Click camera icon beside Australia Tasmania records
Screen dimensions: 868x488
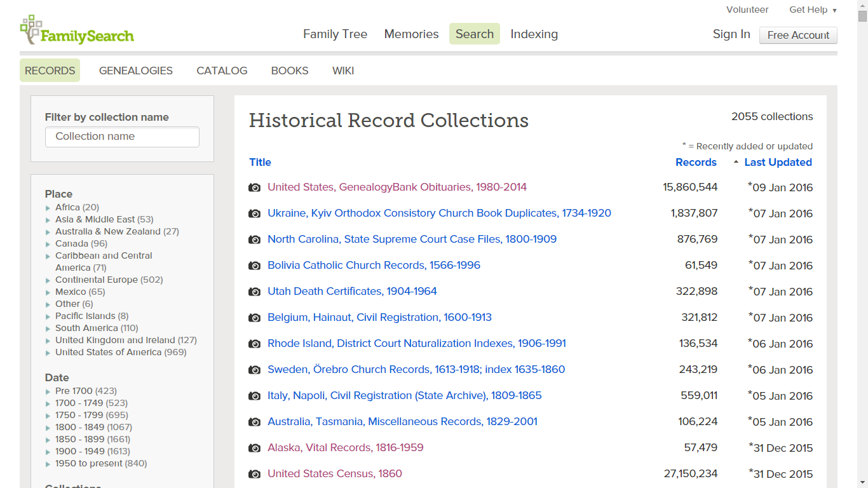254,422
